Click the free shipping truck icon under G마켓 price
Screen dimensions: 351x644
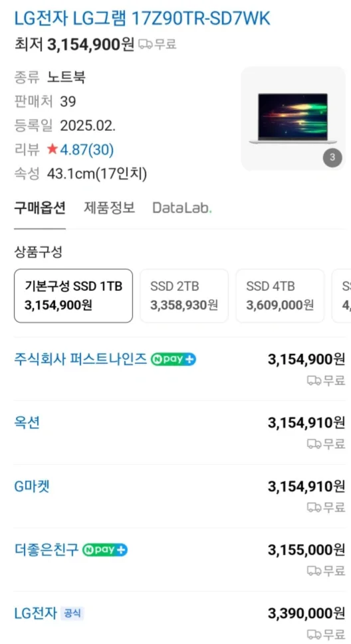(x=314, y=507)
